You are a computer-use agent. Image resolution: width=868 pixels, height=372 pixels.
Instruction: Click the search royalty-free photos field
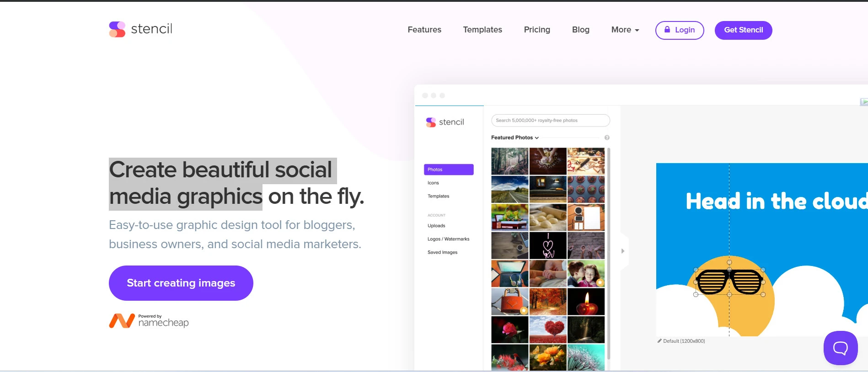(551, 120)
